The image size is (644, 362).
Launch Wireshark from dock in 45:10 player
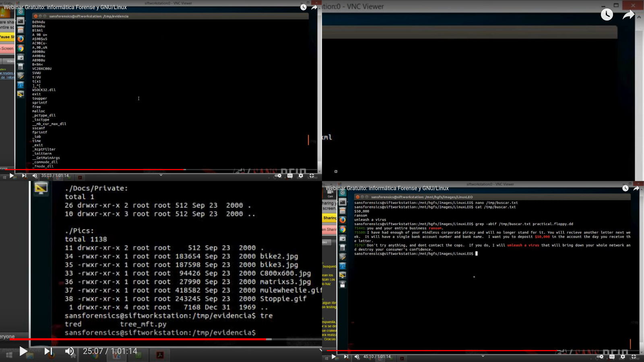coord(343,266)
